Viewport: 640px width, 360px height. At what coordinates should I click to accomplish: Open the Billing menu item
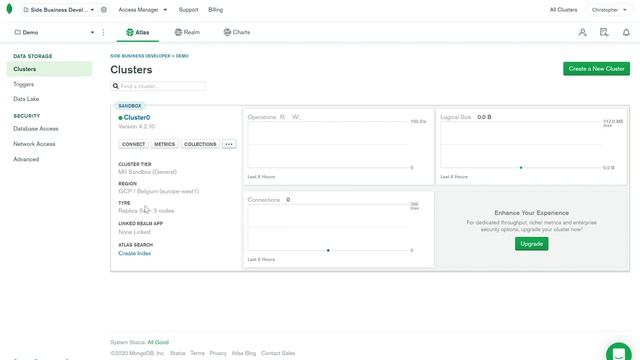click(x=216, y=10)
